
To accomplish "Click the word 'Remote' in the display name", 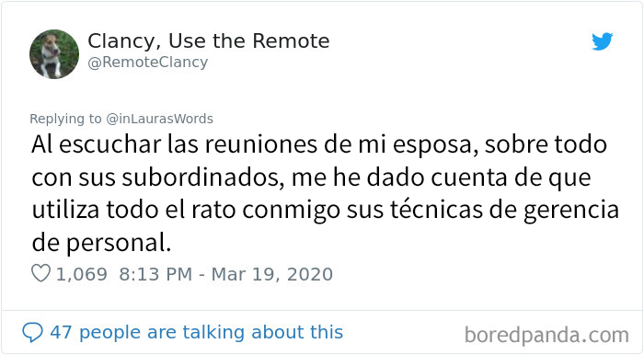I will point(291,41).
